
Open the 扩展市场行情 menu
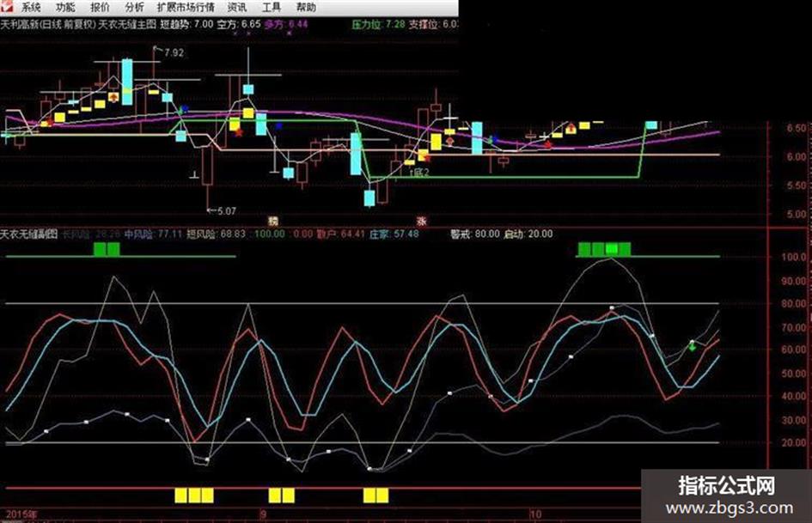[186, 7]
